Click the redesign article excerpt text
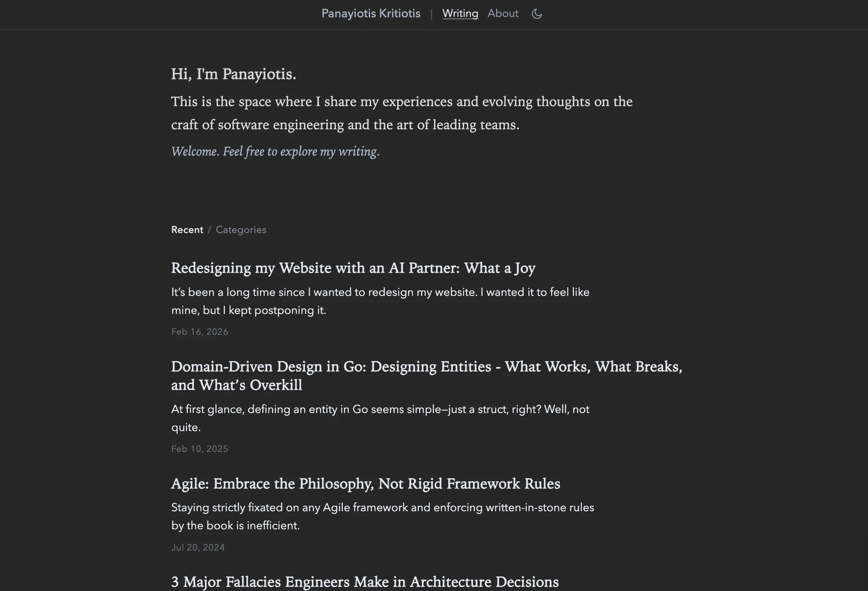The image size is (868, 591). pos(380,301)
